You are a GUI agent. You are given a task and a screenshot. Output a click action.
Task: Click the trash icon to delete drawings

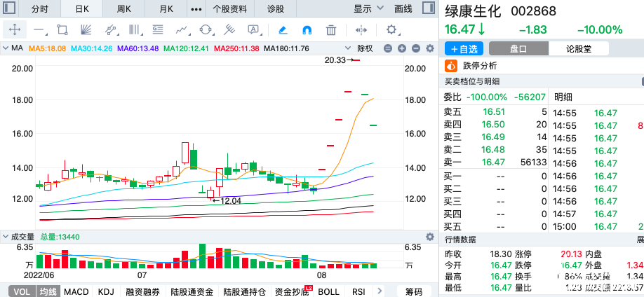point(332,30)
